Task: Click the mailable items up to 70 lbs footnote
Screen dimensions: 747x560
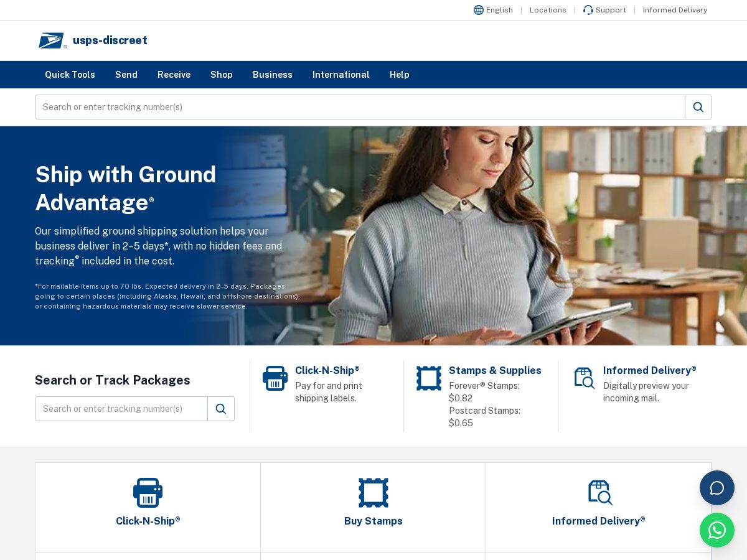Action: pyautogui.click(x=167, y=296)
